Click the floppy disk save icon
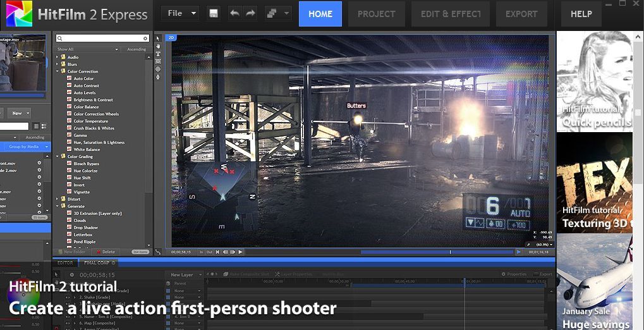Image resolution: width=644 pixels, height=330 pixels. coord(213,13)
